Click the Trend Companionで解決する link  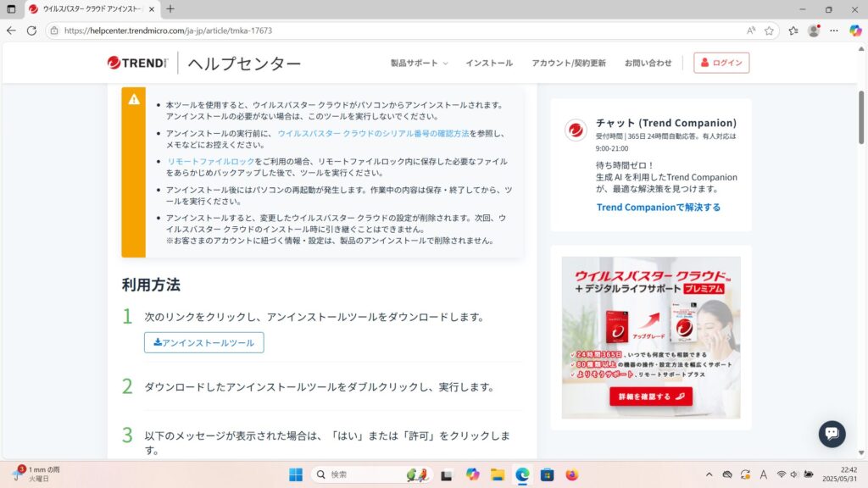pos(658,208)
